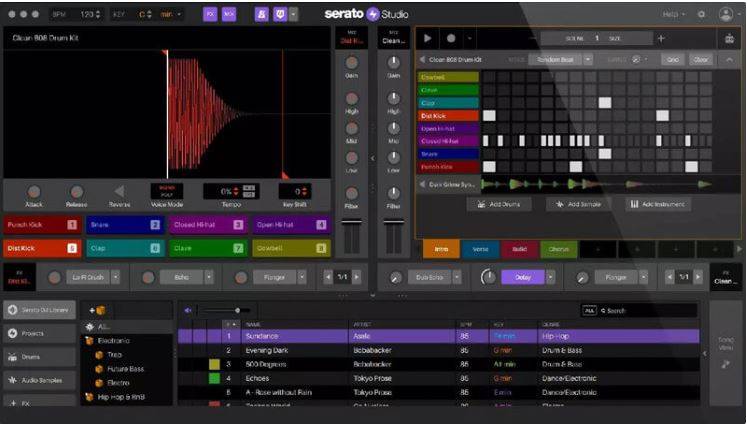Select the Chorus scene tab
This screenshot has width=747, height=424.
point(559,249)
